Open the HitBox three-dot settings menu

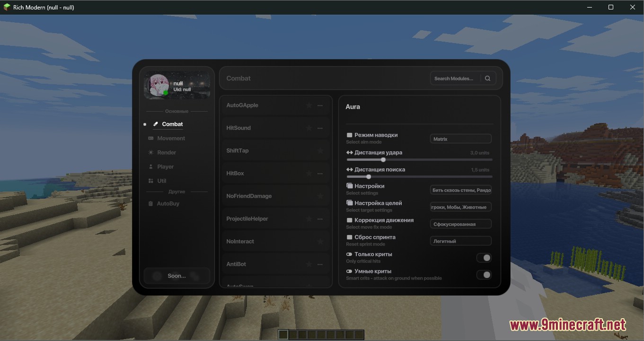320,174
